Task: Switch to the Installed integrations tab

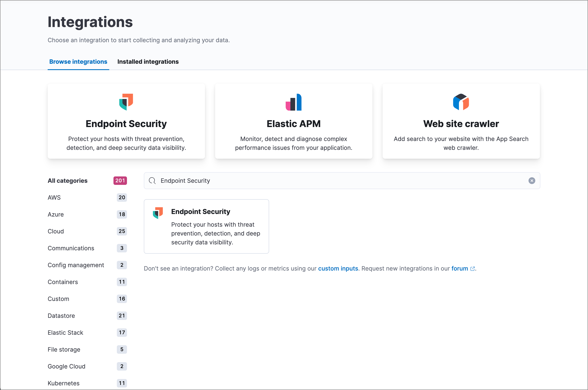Action: click(x=148, y=62)
